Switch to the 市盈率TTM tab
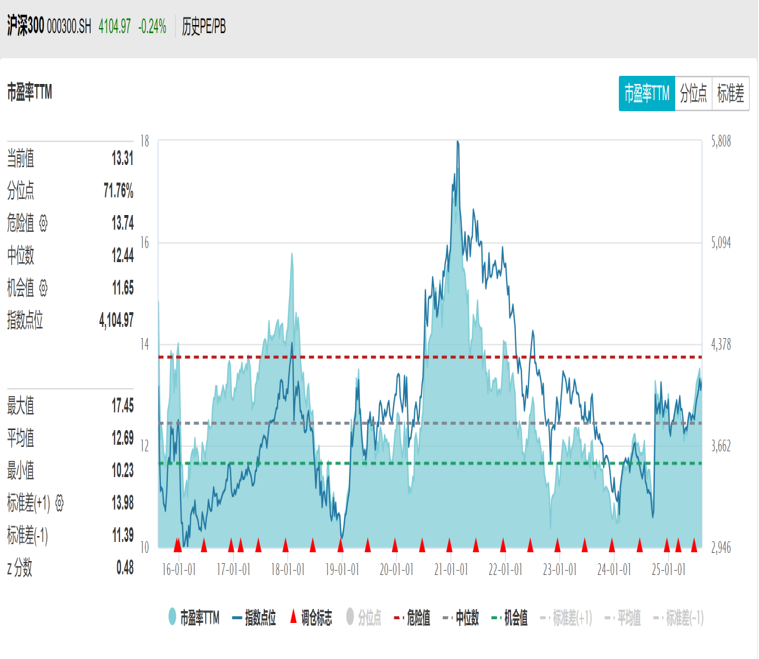Screen dimensions: 759x659 pos(647,93)
